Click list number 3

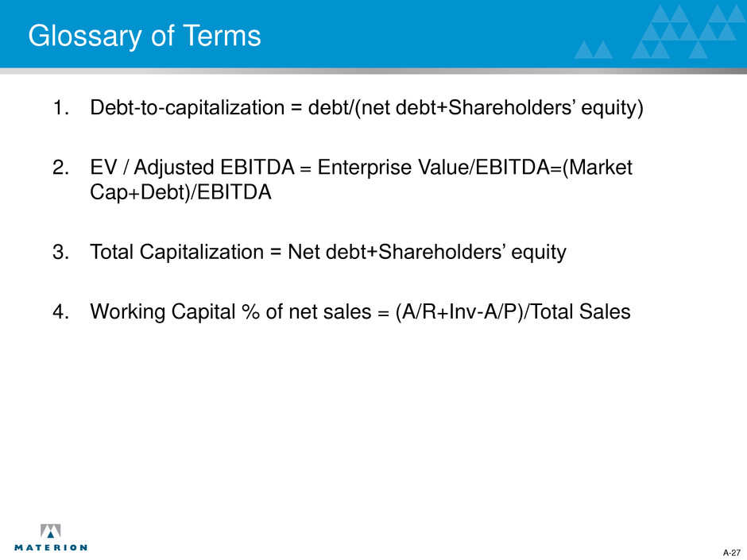60,253
